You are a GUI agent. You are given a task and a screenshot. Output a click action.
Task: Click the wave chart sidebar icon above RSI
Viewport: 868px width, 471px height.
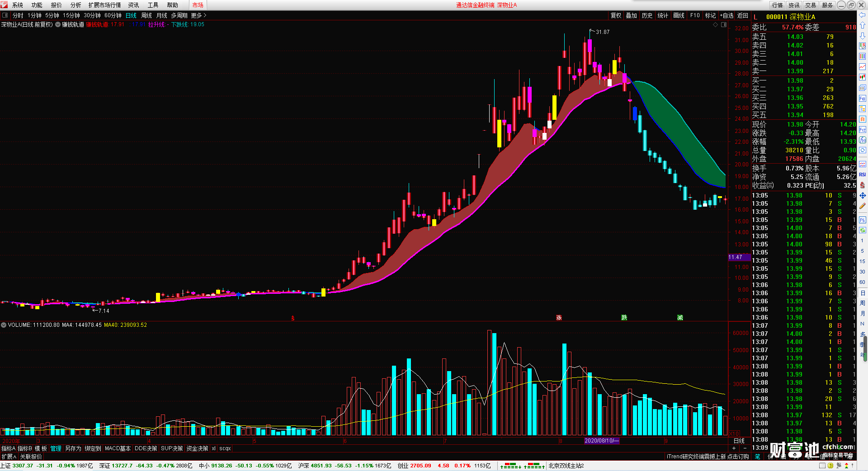coord(862,164)
